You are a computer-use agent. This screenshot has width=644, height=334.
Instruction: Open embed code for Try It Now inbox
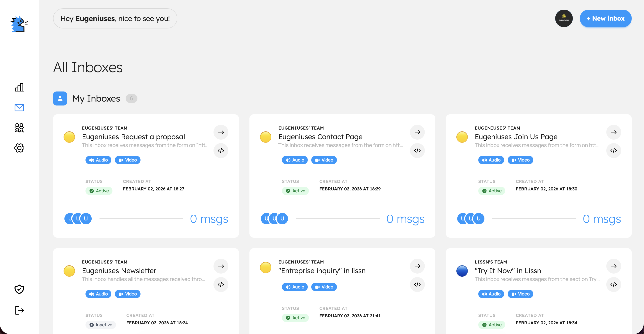(x=614, y=285)
